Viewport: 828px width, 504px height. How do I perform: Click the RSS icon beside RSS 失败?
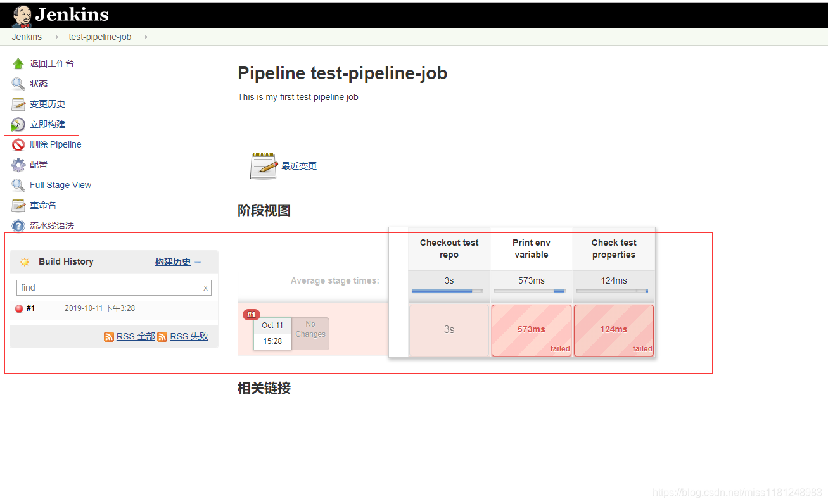162,337
